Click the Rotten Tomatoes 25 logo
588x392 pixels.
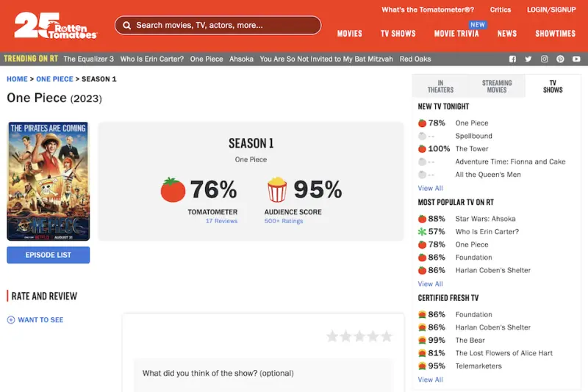click(x=56, y=26)
